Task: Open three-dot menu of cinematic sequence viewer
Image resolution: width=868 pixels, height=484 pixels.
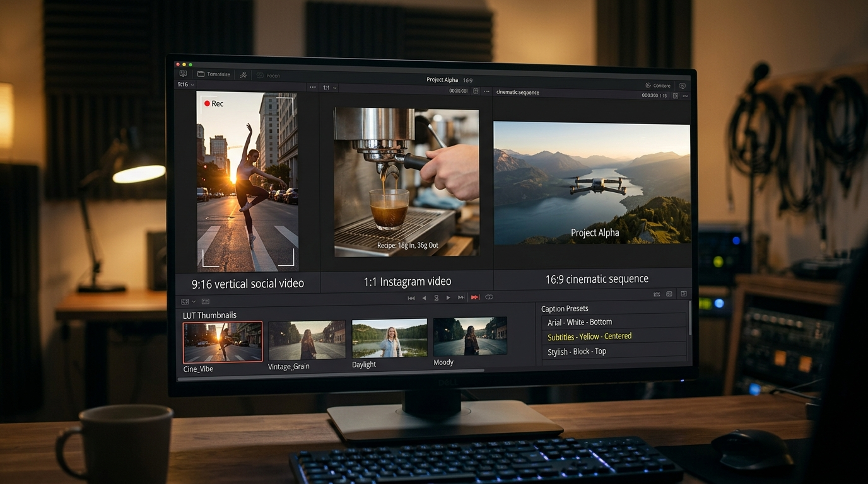Action: tap(685, 96)
